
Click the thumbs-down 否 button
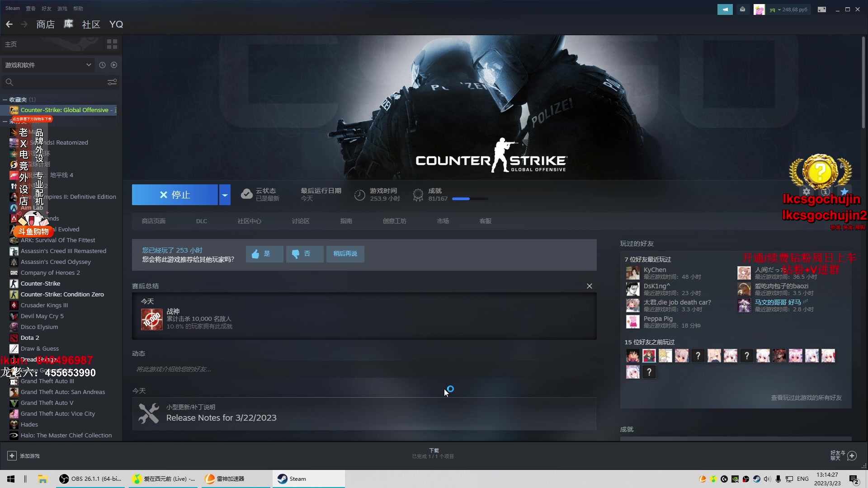pyautogui.click(x=305, y=254)
